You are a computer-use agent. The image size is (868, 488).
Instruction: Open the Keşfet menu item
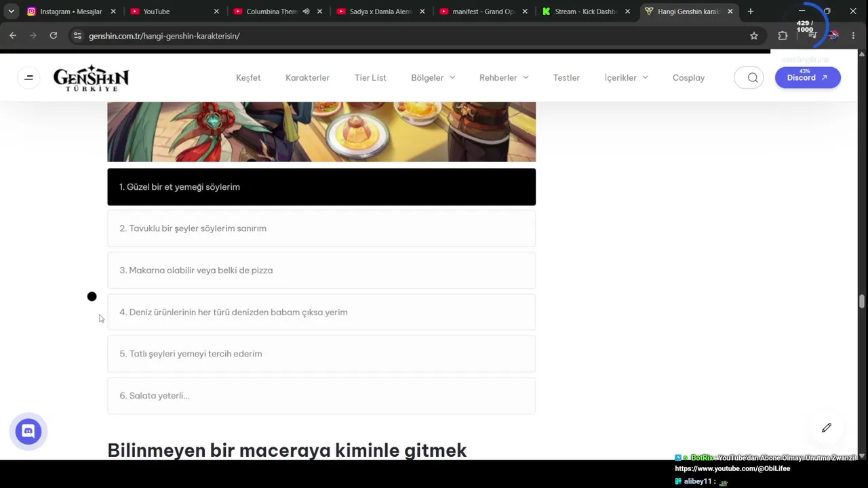point(248,78)
